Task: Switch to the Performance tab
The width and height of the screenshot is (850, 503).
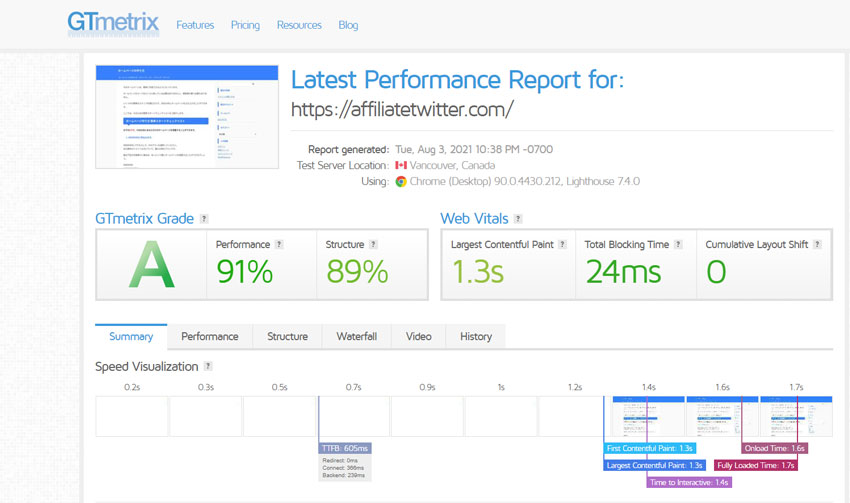Action: [210, 337]
